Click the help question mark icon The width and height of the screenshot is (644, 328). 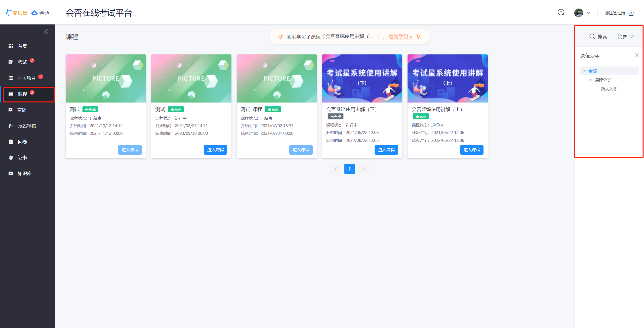pyautogui.click(x=561, y=12)
